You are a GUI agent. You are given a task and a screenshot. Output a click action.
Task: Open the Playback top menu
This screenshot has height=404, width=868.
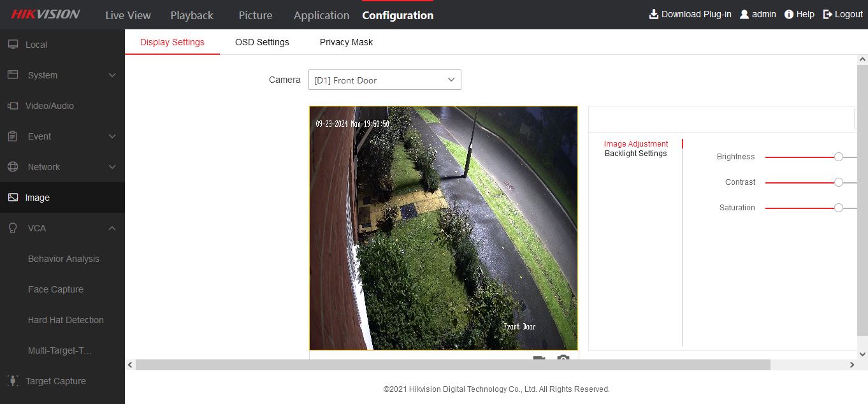pyautogui.click(x=192, y=15)
